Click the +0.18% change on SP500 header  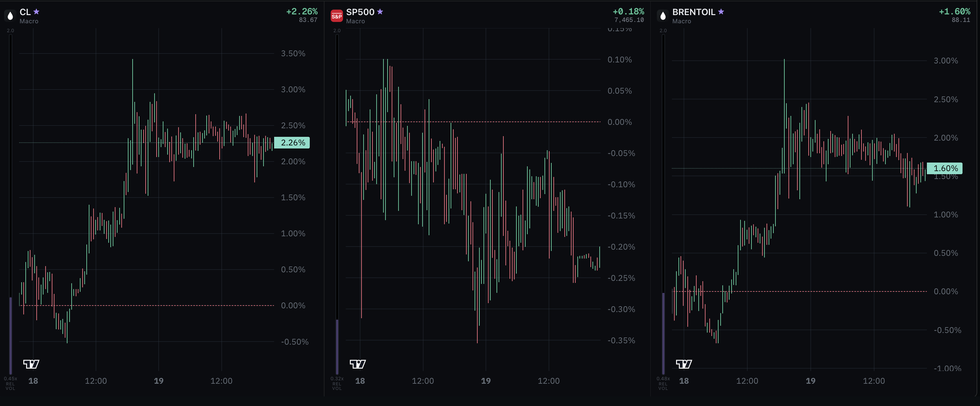[628, 12]
